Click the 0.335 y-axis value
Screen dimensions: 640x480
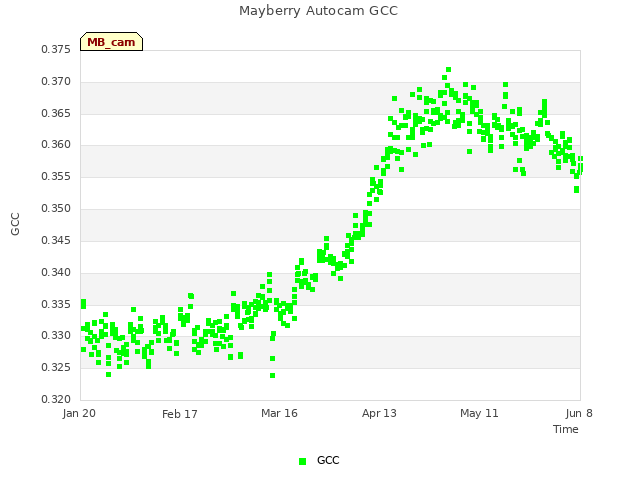(x=56, y=304)
